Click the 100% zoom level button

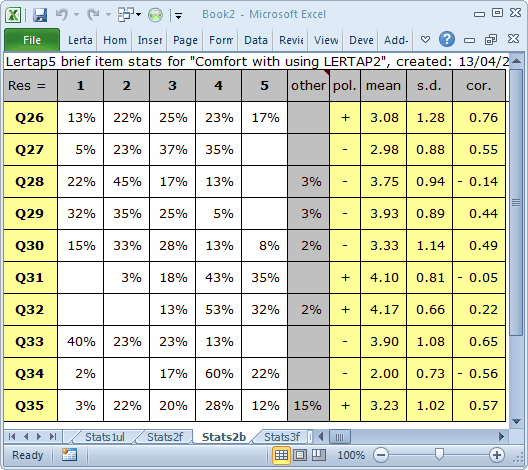(x=351, y=455)
